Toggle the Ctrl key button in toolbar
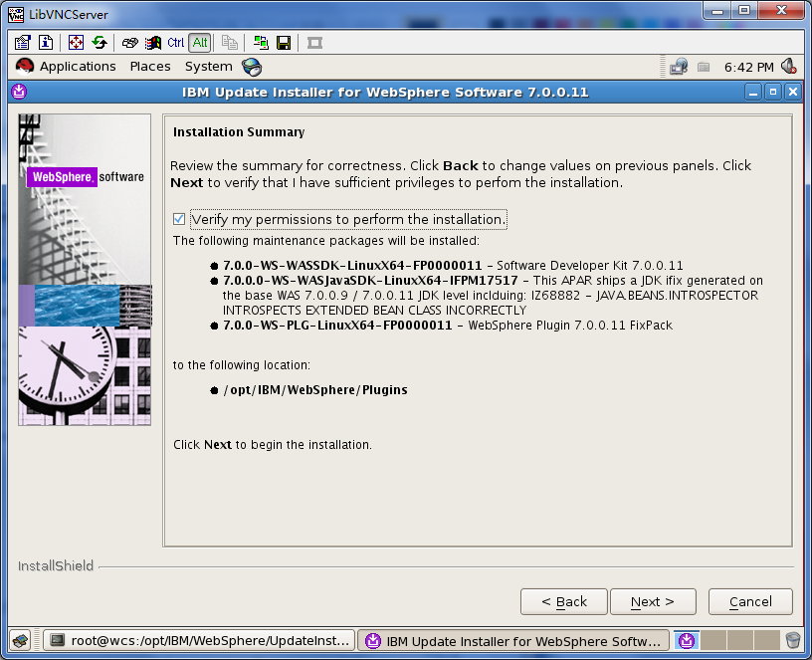 175,43
